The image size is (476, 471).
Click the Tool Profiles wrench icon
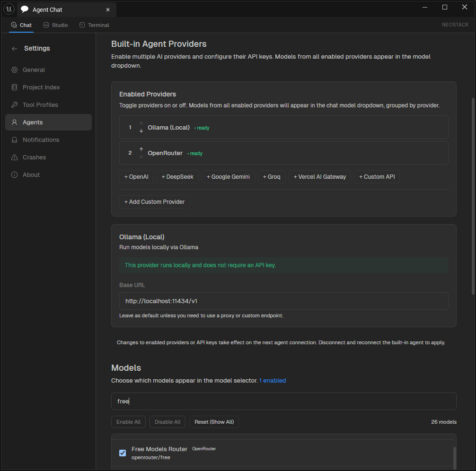click(14, 105)
